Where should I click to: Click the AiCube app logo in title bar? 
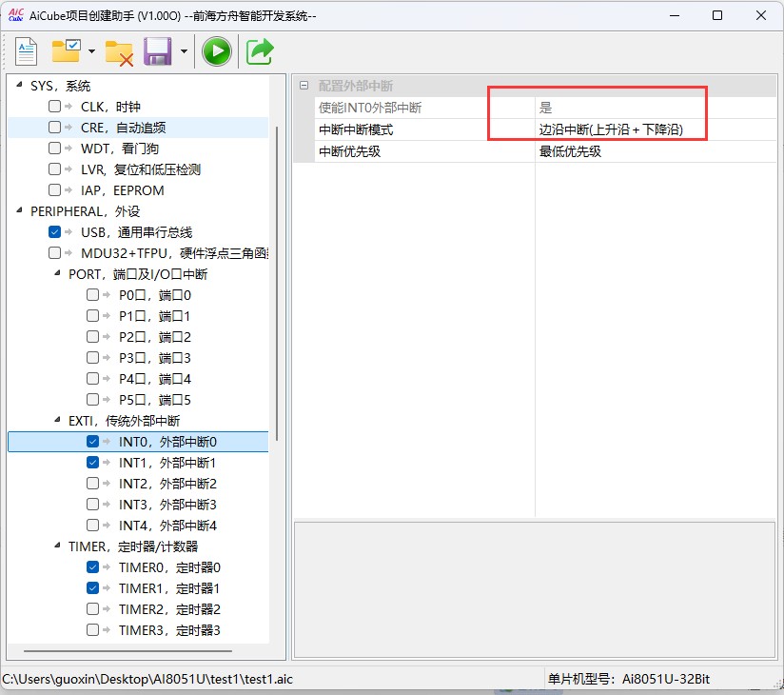coord(16,15)
